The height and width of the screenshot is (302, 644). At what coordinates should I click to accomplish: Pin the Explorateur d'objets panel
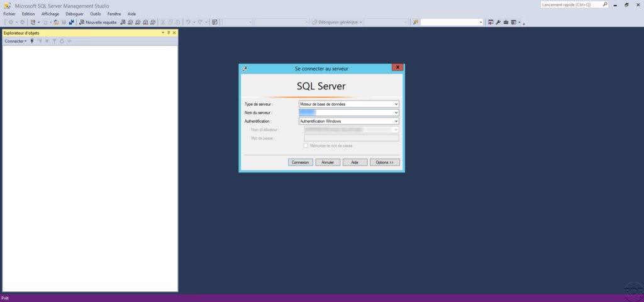click(168, 33)
